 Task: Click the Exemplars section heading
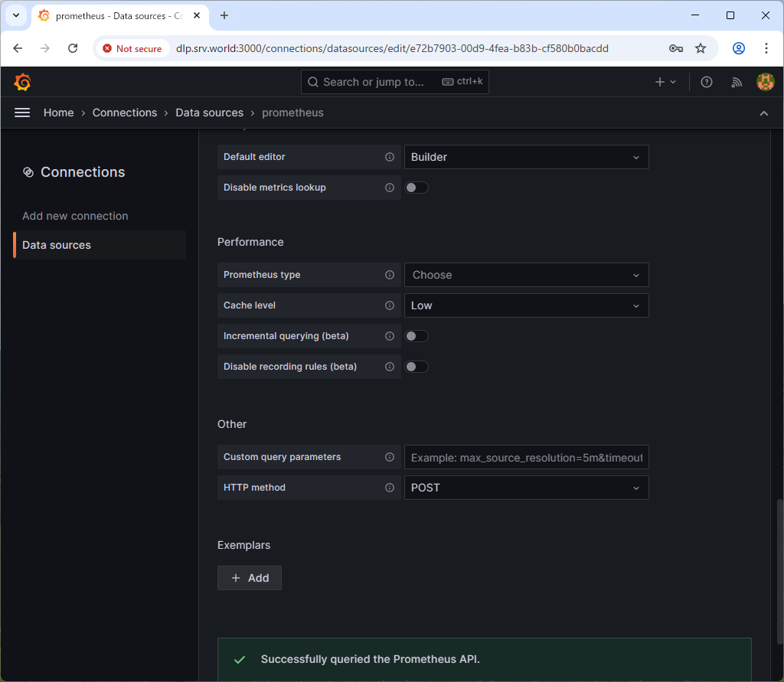pos(244,545)
